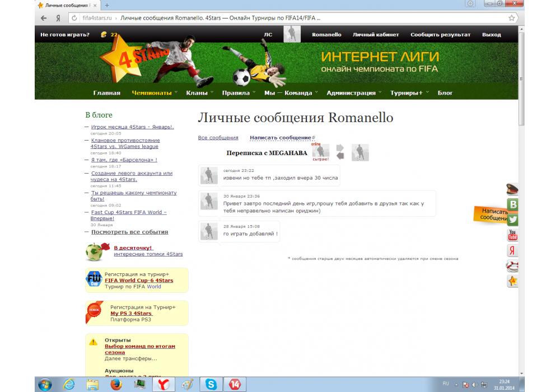Open Skype from the taskbar
560x392 pixels.
(211, 384)
